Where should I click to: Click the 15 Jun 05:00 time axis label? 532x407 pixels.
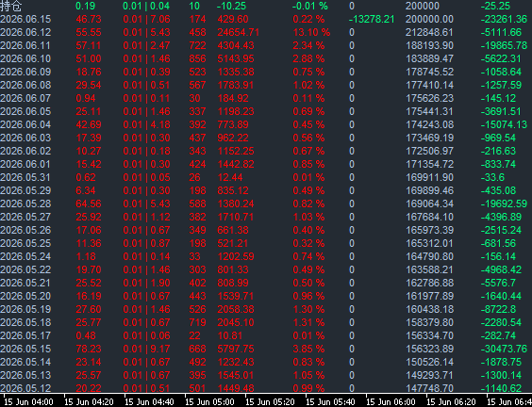(x=209, y=402)
